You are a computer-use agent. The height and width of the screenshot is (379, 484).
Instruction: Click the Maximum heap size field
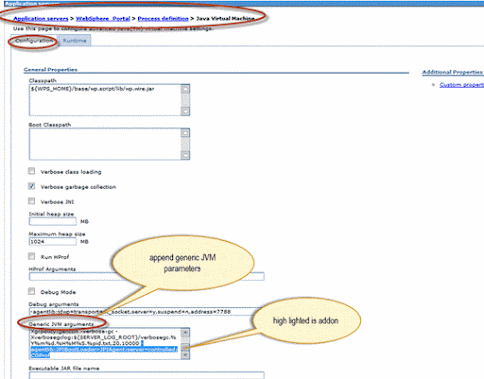(x=53, y=241)
